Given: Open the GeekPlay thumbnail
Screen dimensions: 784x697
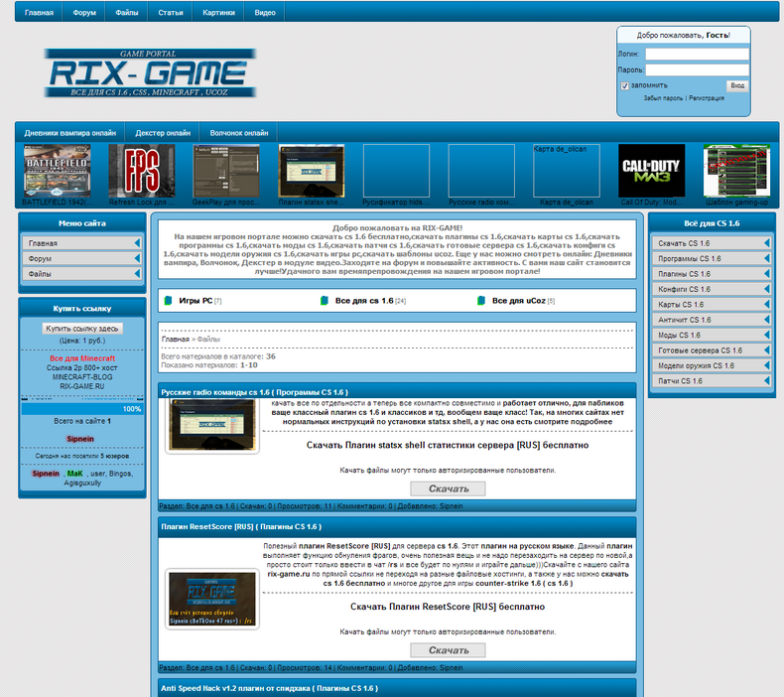Looking at the screenshot, I should (x=226, y=171).
